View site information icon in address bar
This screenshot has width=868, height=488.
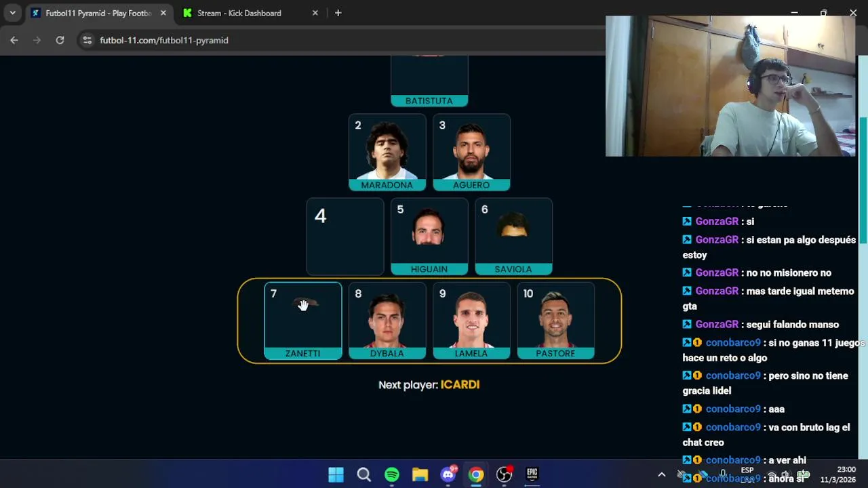[x=87, y=40]
